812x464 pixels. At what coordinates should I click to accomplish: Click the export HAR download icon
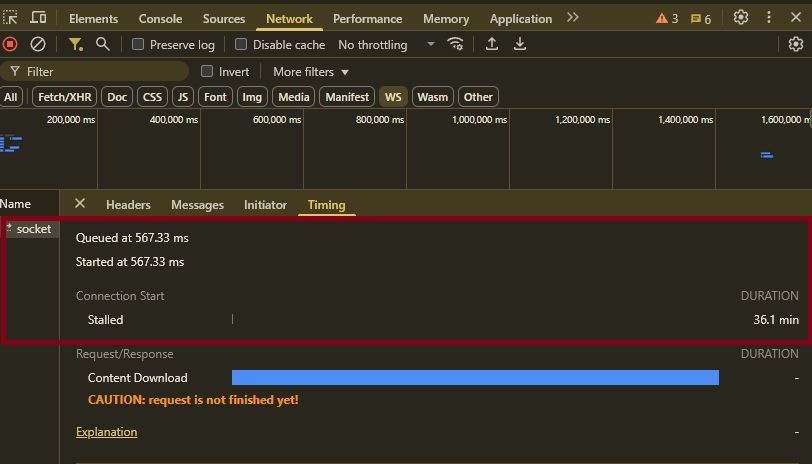pos(520,44)
